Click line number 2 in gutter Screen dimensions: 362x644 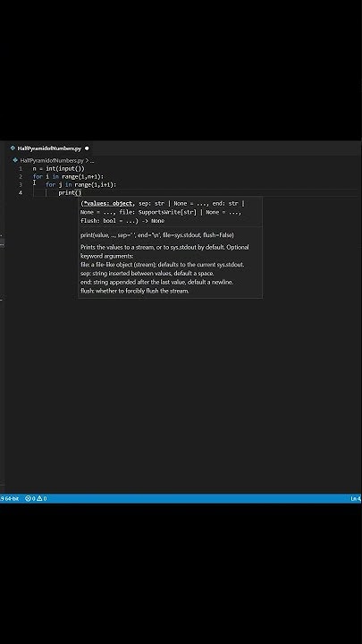(x=20, y=176)
